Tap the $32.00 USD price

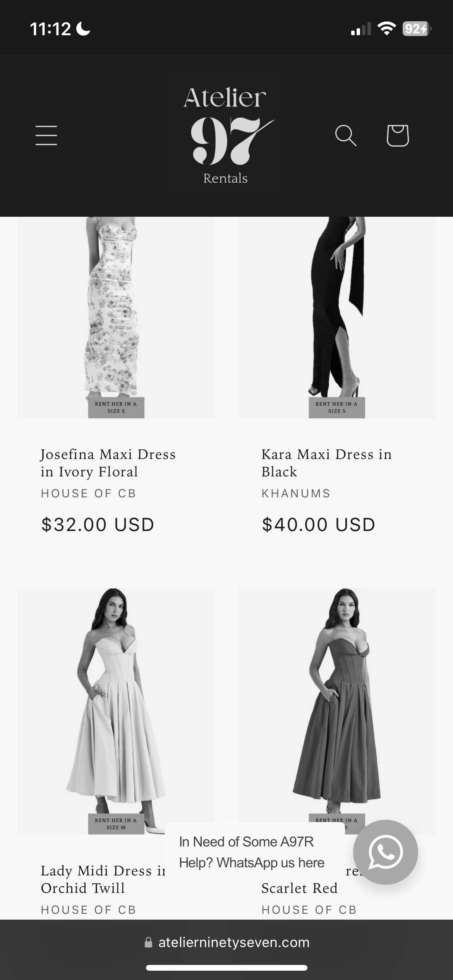tap(98, 525)
